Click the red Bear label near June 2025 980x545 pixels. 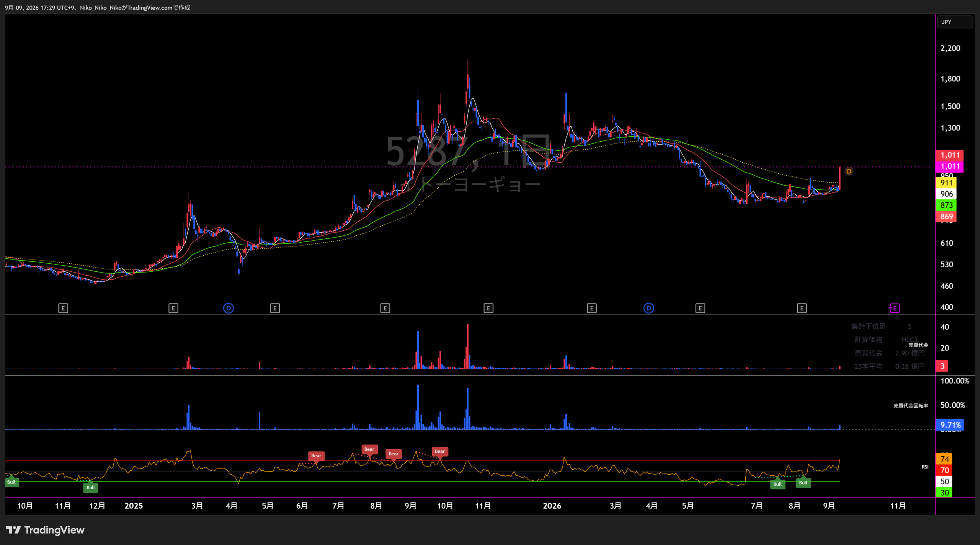point(316,456)
